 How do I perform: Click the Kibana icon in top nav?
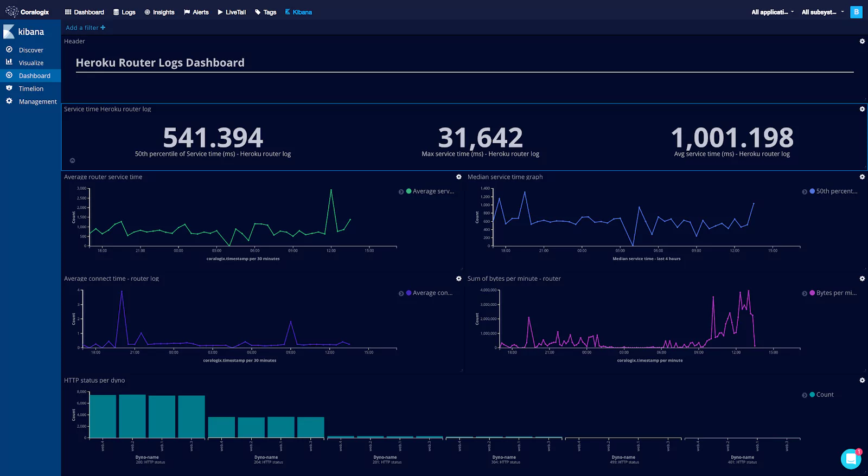coord(288,12)
